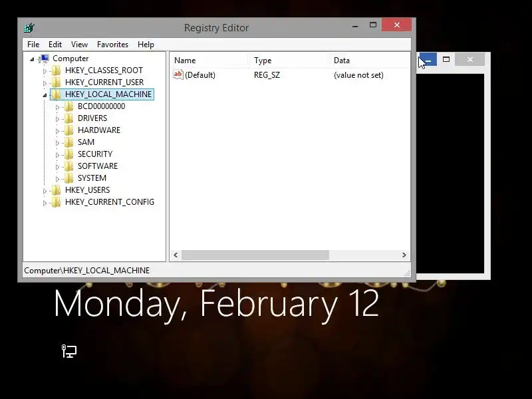Click the DRIVERS folder icon
The width and height of the screenshot is (532, 399).
tap(69, 118)
